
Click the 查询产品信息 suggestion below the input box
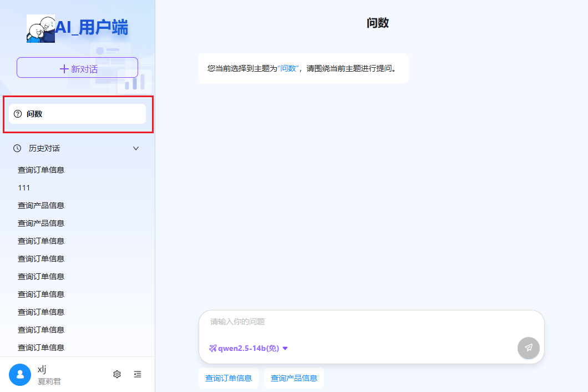[x=294, y=378]
